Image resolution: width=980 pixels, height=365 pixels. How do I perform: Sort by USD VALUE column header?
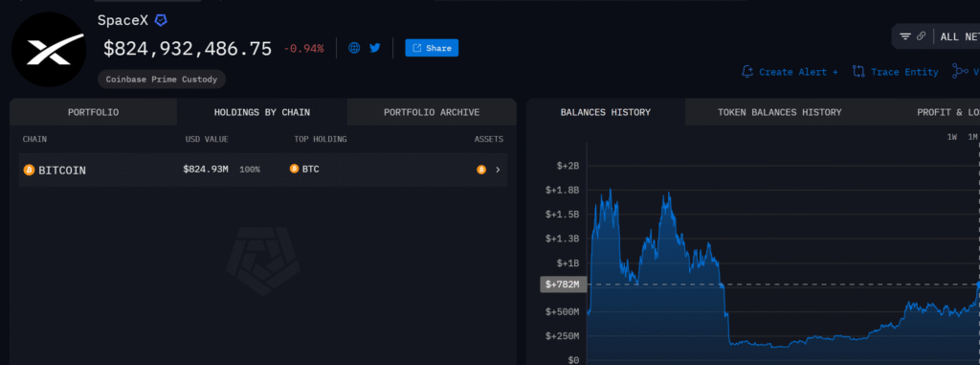207,139
